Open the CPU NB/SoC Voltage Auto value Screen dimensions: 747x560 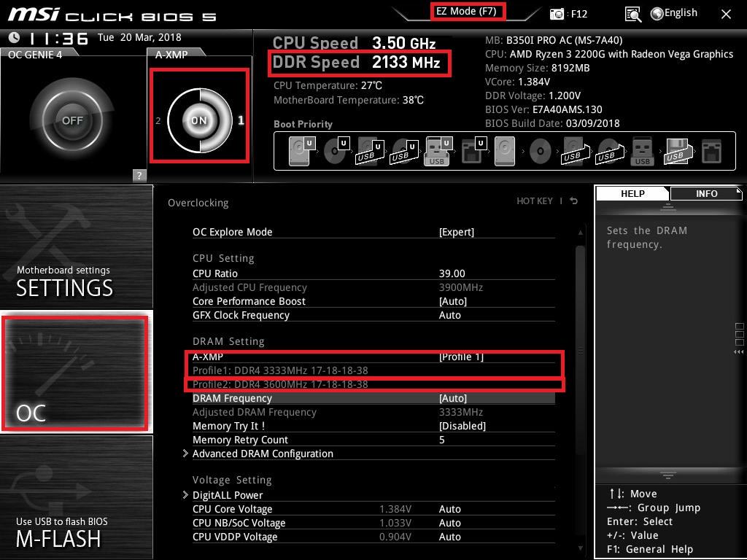point(450,523)
